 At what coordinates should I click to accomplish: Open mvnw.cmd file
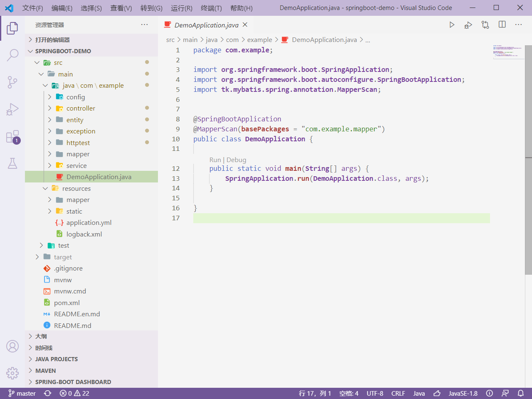tap(91, 291)
